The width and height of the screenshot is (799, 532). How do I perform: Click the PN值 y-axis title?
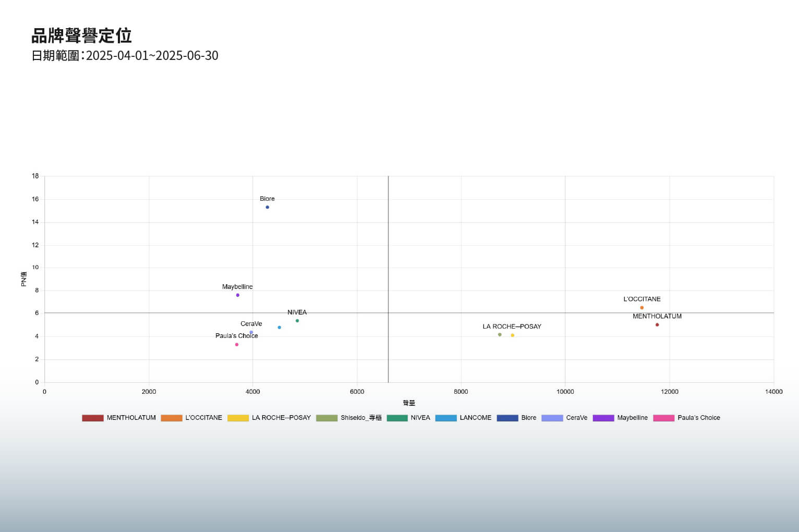[23, 279]
